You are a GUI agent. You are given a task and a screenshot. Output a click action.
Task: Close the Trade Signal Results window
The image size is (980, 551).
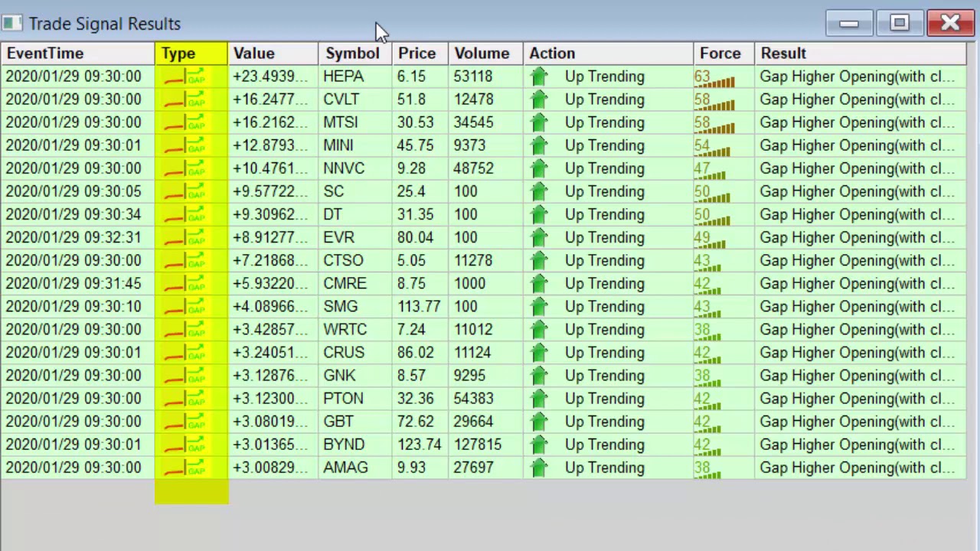pos(950,24)
